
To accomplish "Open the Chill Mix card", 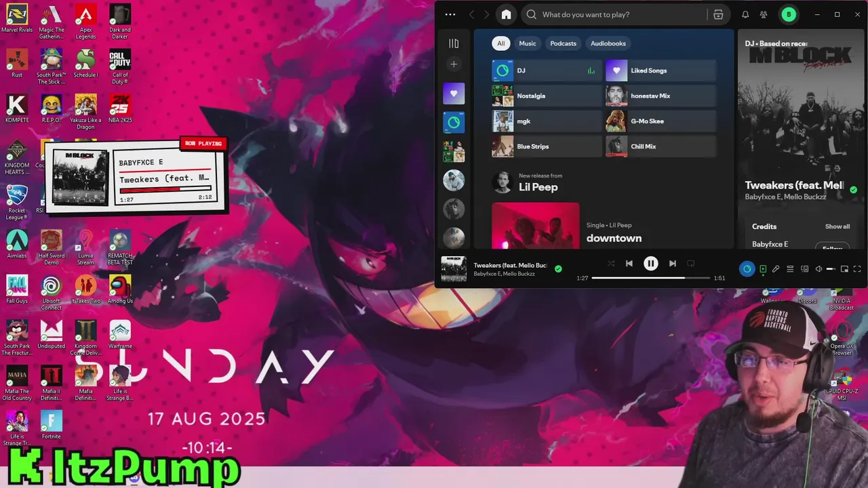I will (x=660, y=146).
